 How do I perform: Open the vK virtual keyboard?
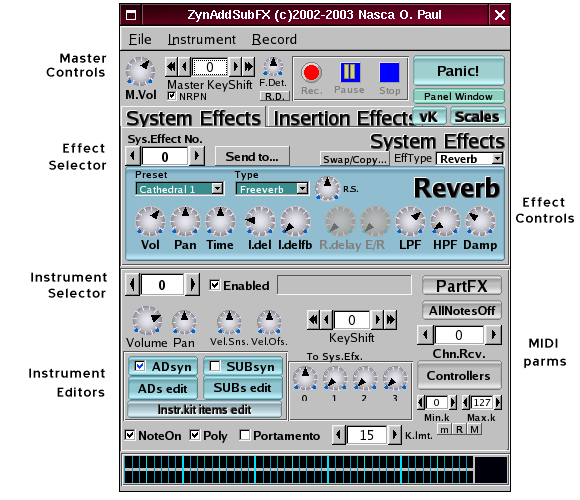pos(429,116)
